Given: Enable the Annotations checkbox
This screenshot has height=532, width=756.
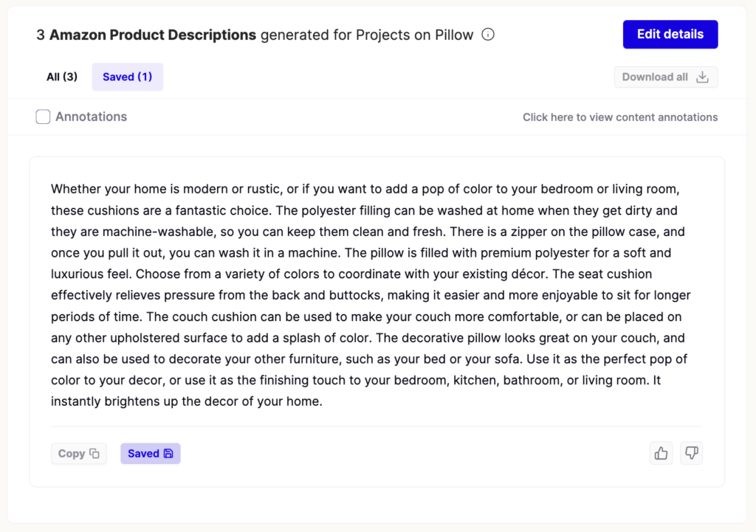Looking at the screenshot, I should tap(43, 117).
